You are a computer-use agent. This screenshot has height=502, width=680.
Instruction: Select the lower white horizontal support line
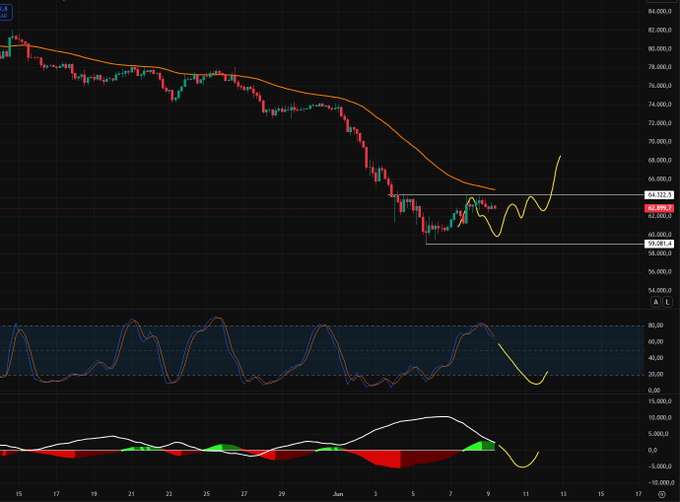(x=535, y=244)
